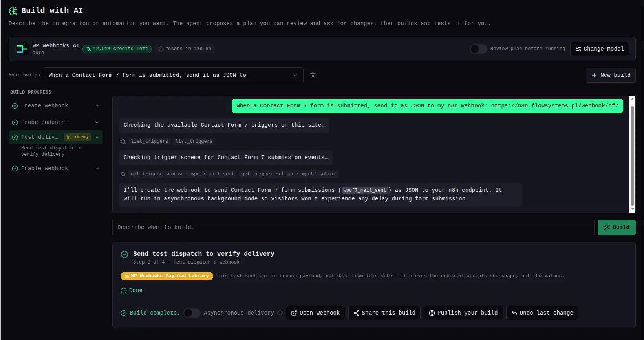Click the green Build button
644x340 pixels.
617,227
